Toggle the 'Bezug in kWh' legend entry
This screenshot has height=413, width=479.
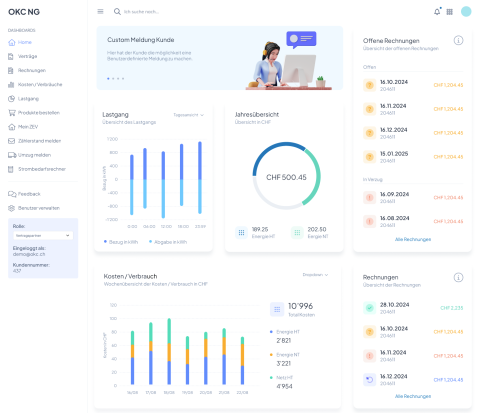(121, 242)
